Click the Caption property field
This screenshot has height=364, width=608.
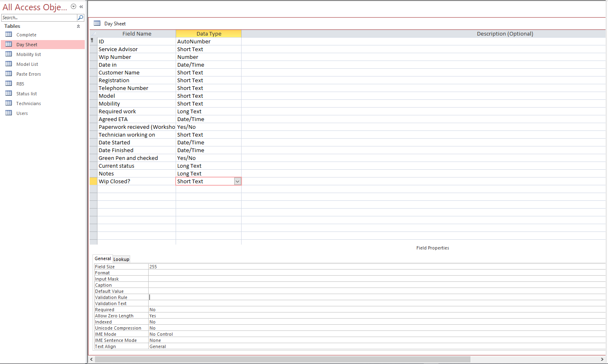tap(377, 285)
